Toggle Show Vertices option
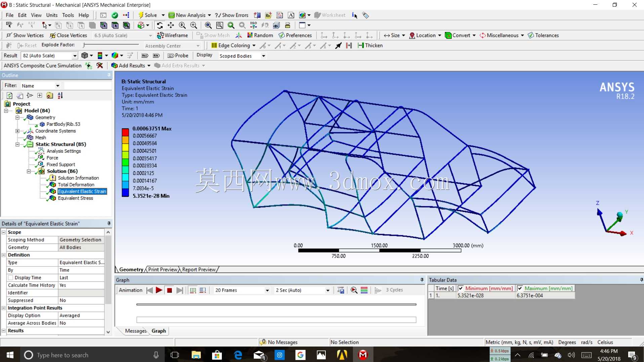The image size is (644, 362). 25,35
